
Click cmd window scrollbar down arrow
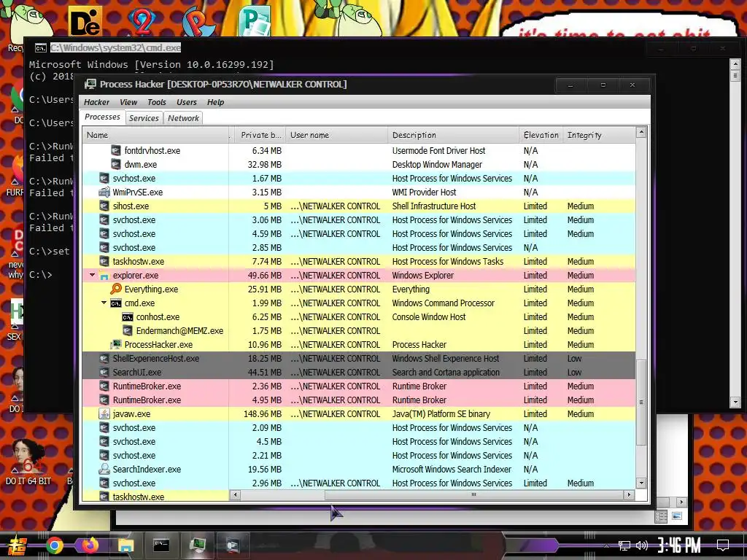[x=735, y=402]
